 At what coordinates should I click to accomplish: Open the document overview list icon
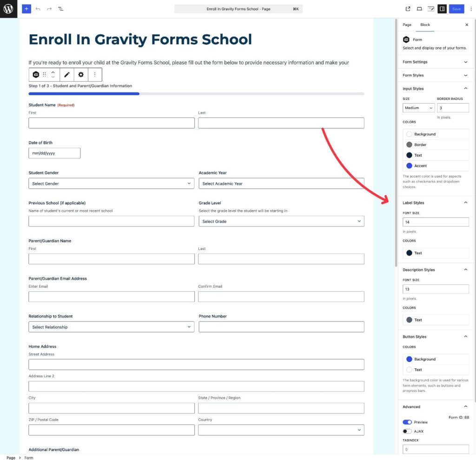point(61,9)
